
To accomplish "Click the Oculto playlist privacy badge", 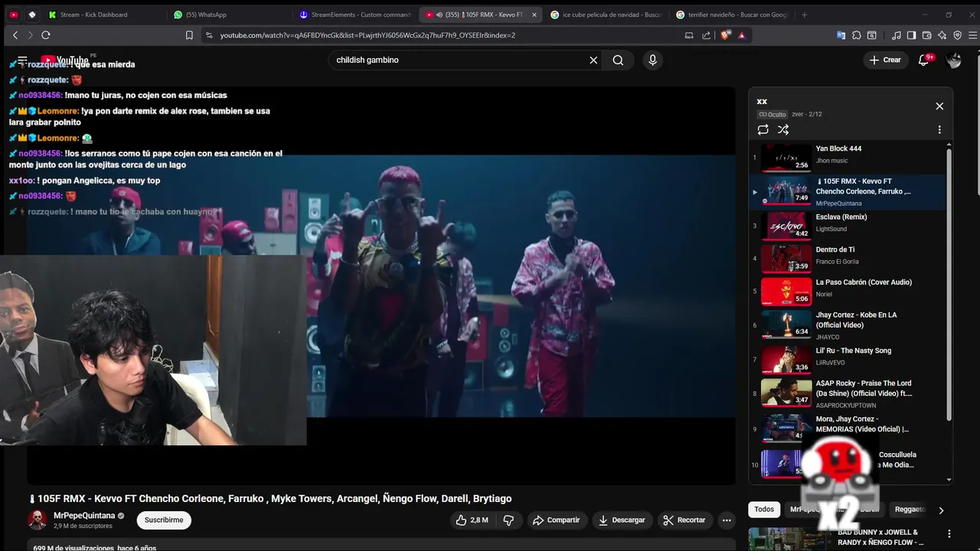I will [773, 115].
